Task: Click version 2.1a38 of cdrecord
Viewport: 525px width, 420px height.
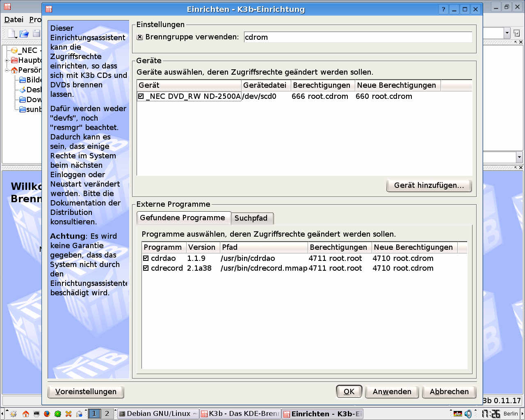Action: click(199, 268)
